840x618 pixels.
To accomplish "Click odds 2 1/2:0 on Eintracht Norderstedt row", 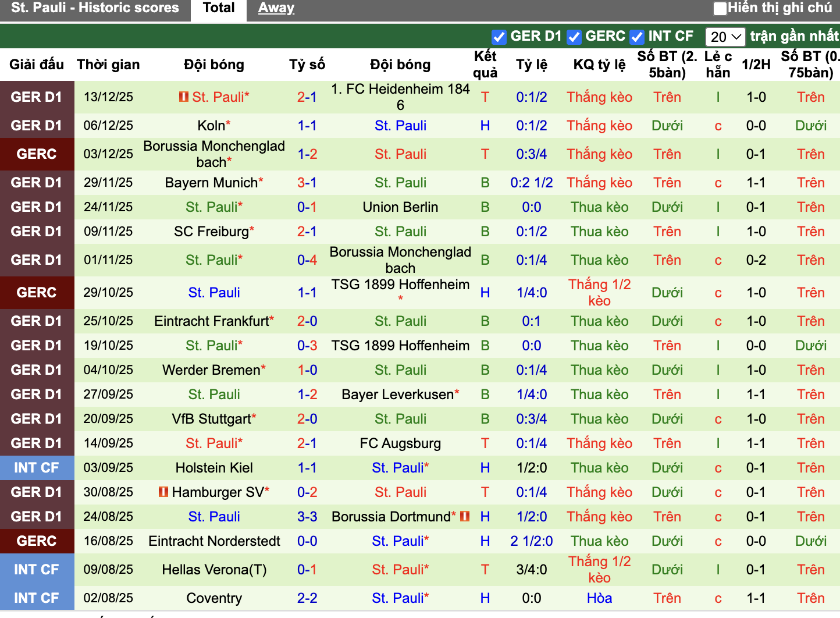I will point(532,541).
